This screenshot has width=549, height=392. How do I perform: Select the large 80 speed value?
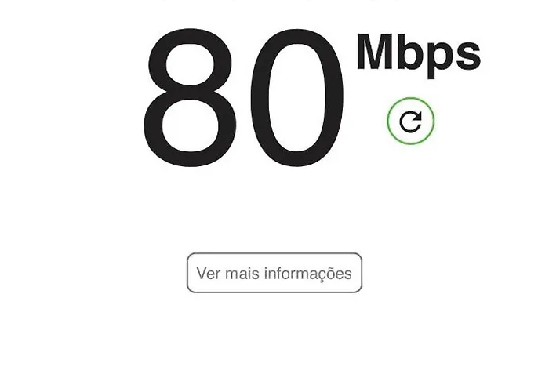[x=244, y=98]
